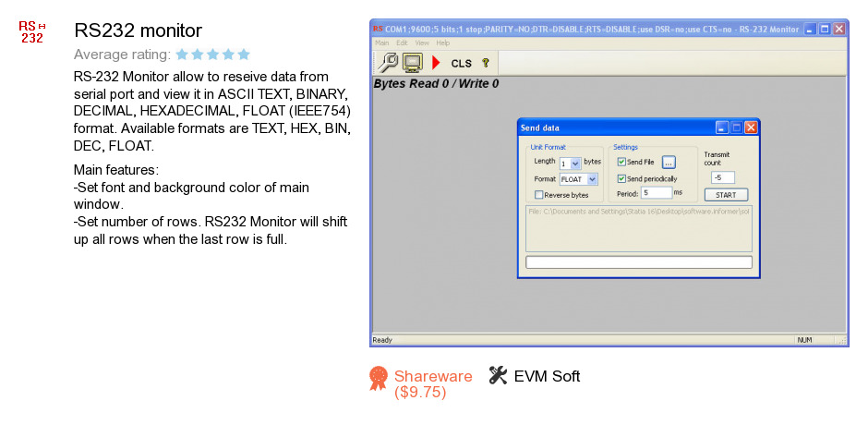Click the RS232 monitor title heading

(x=138, y=30)
